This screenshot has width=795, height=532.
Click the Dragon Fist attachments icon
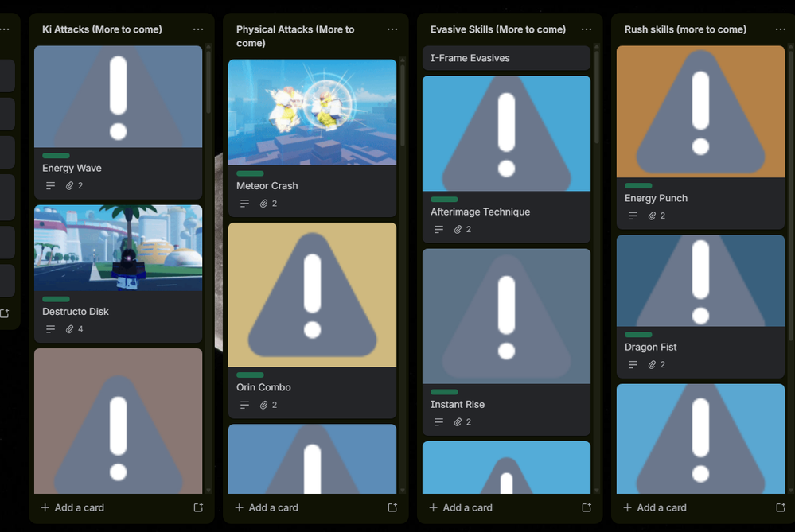coord(652,365)
